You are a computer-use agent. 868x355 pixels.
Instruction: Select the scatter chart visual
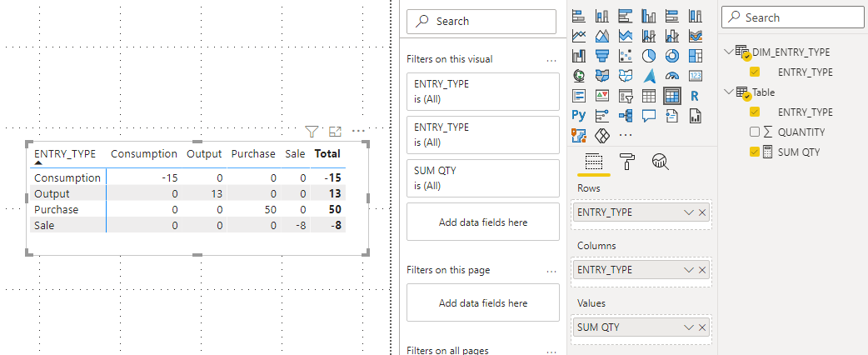pos(626,56)
